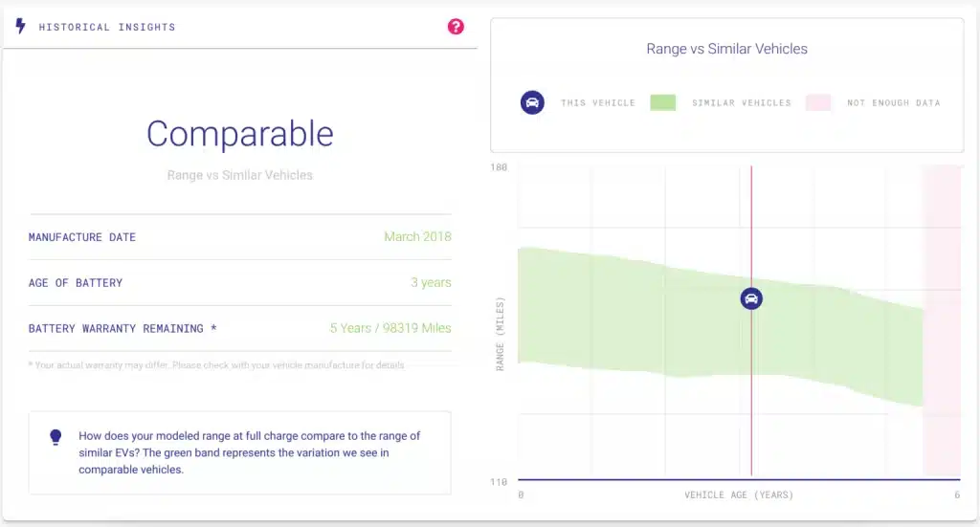Viewport: 980px width, 527px height.
Task: Click the vertical red vehicle age line
Action: tap(751, 402)
